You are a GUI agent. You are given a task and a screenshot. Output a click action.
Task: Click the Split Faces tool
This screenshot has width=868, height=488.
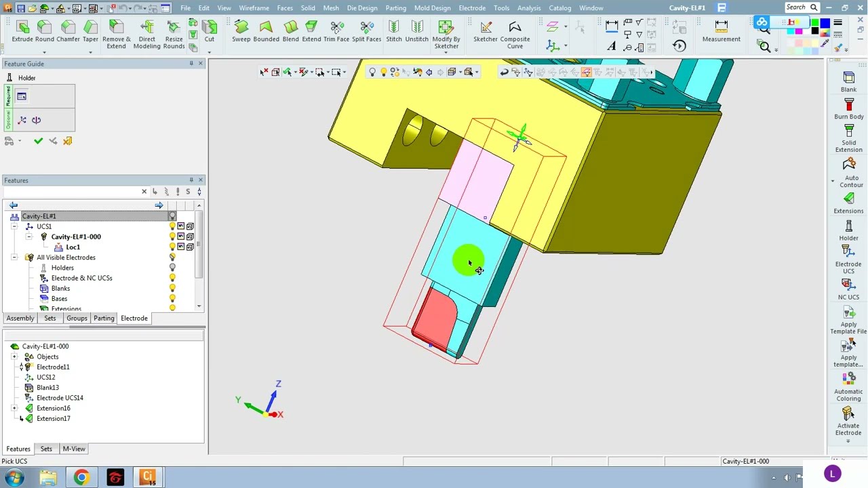[366, 31]
